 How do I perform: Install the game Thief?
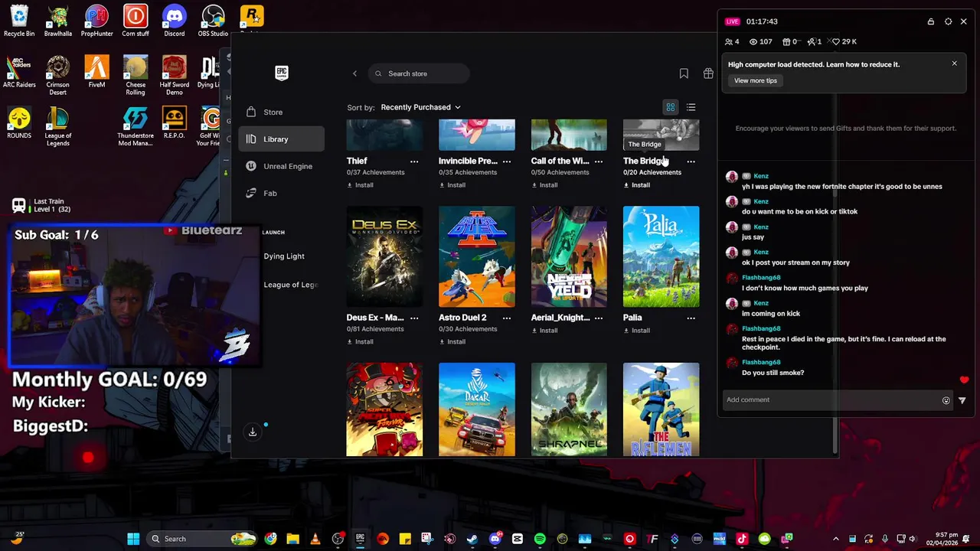pos(360,185)
